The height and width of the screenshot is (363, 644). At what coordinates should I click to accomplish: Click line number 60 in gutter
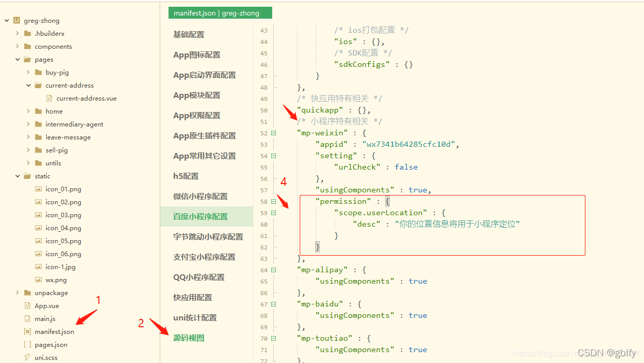pos(264,224)
